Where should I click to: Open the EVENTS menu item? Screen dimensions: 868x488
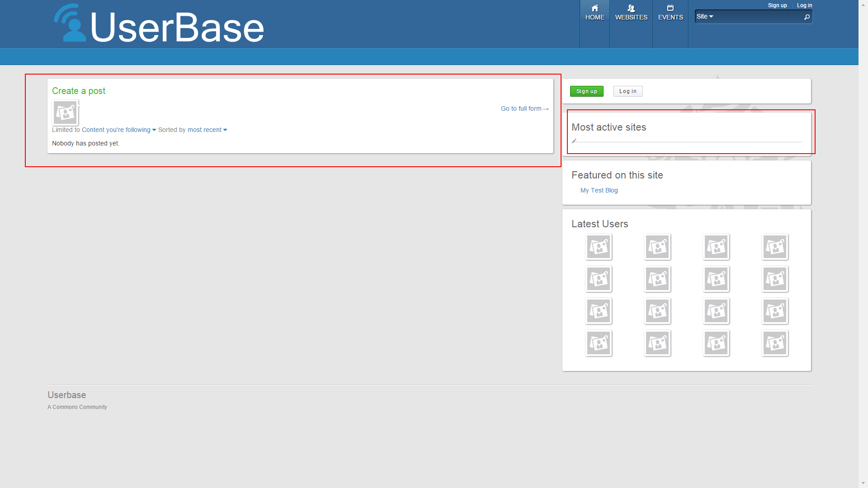(670, 18)
